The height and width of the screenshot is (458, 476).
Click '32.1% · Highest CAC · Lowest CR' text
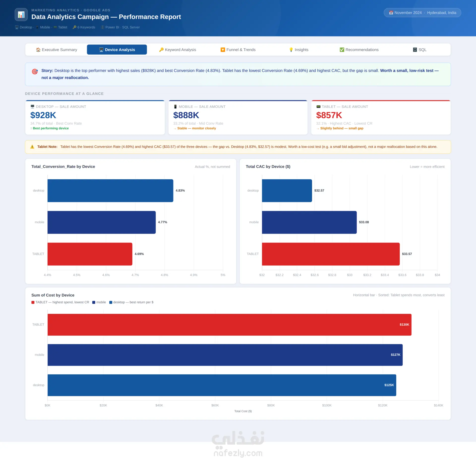(x=344, y=124)
